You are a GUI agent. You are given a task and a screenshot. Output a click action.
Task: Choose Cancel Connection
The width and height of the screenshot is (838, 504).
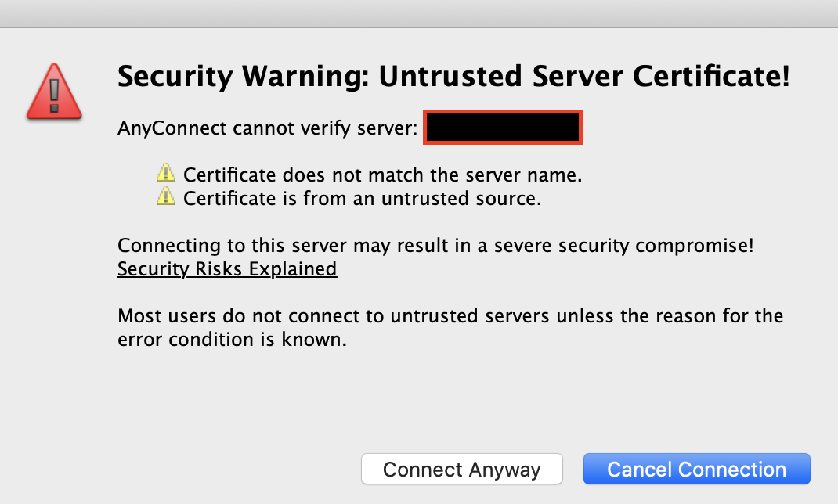(x=696, y=469)
